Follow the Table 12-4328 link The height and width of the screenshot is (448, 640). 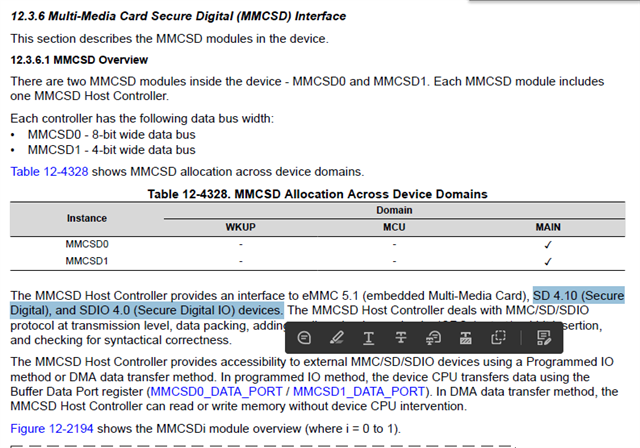tap(49, 172)
